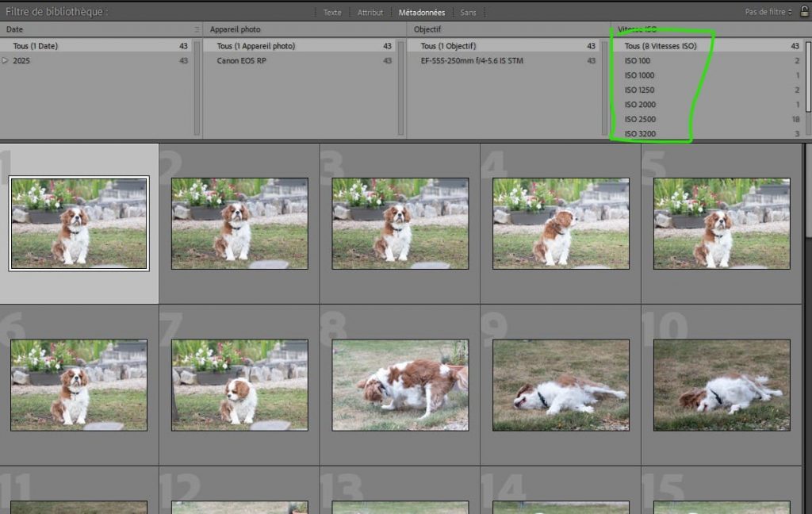Open the 'Pas de filtre' preset dropdown
Image resolution: width=812 pixels, height=514 pixels.
click(x=768, y=12)
